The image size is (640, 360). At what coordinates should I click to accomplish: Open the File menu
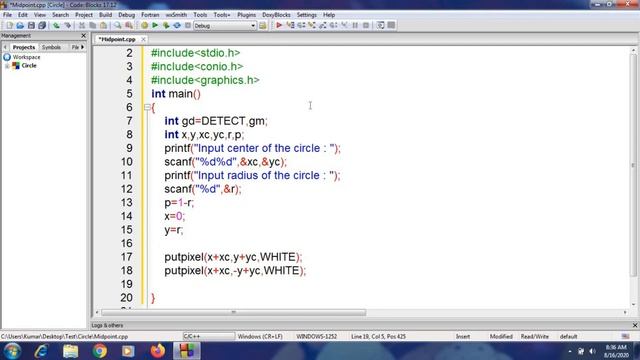coord(7,15)
